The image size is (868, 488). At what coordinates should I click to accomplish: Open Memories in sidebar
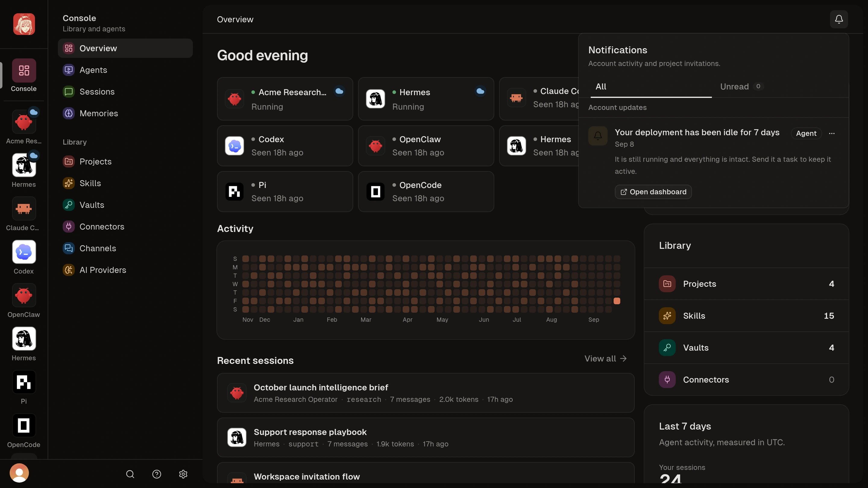coord(125,113)
